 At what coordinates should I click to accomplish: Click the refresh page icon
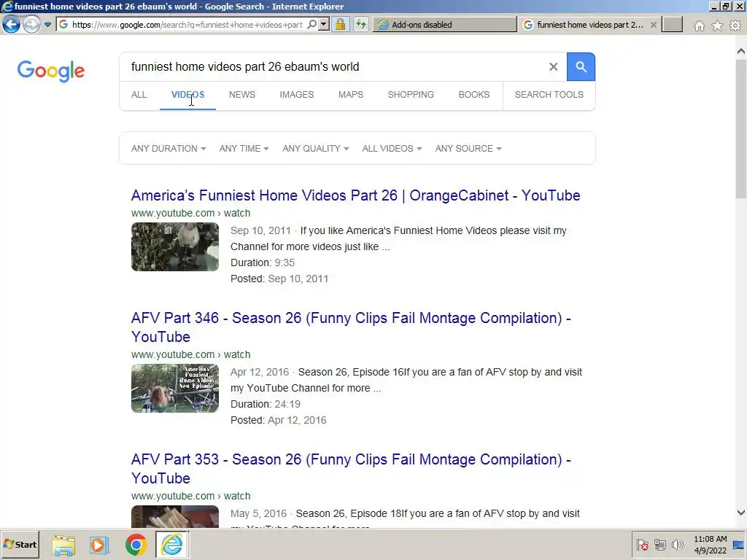click(361, 24)
